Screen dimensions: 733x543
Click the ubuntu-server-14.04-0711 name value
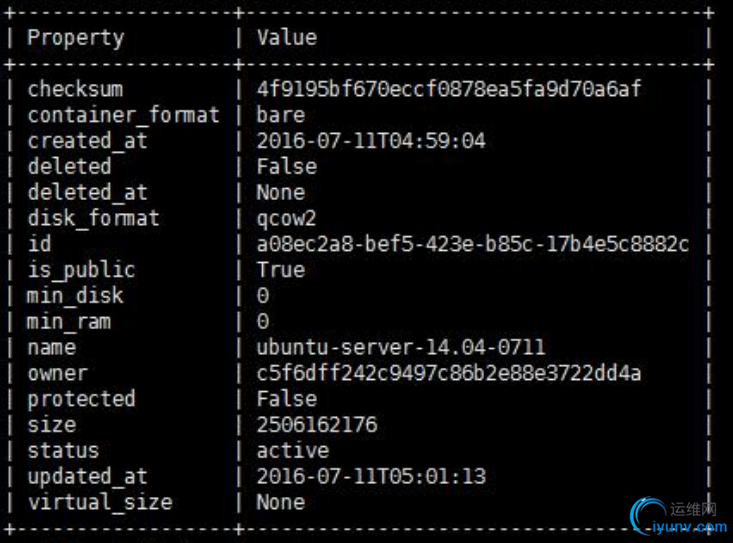401,347
